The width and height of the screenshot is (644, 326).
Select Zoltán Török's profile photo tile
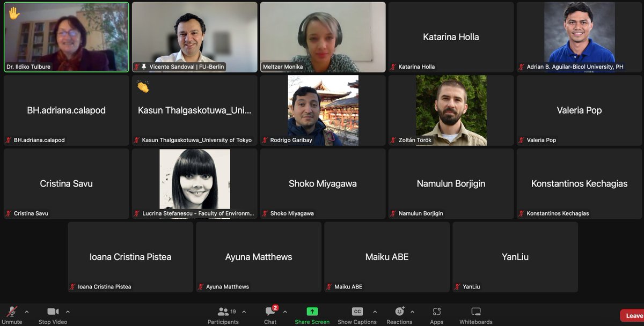click(451, 110)
